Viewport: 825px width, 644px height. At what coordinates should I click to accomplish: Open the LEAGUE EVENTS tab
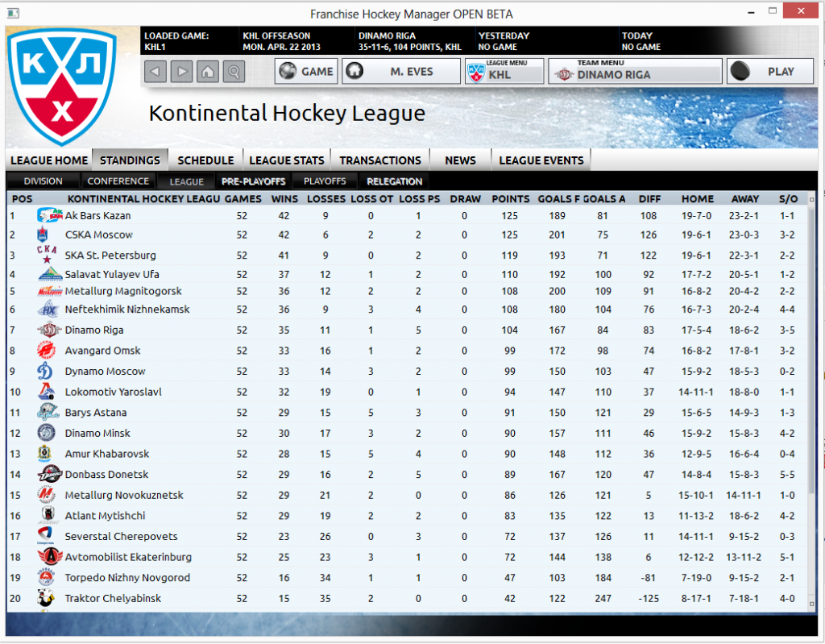[x=541, y=160]
